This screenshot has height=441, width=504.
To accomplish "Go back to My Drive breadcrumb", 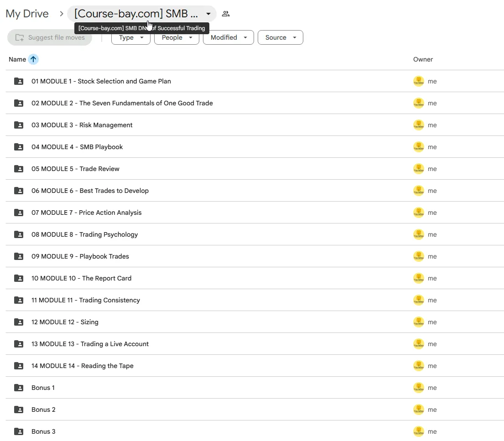I will [27, 14].
